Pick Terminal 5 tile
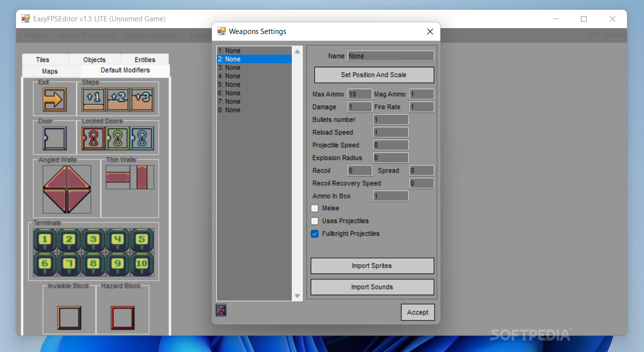Screen dimensions: 644x352 pyautogui.click(x=142, y=240)
